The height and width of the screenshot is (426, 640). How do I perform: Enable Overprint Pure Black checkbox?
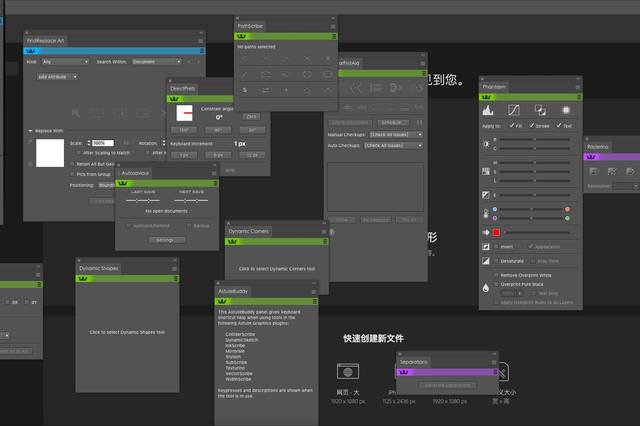(x=496, y=284)
